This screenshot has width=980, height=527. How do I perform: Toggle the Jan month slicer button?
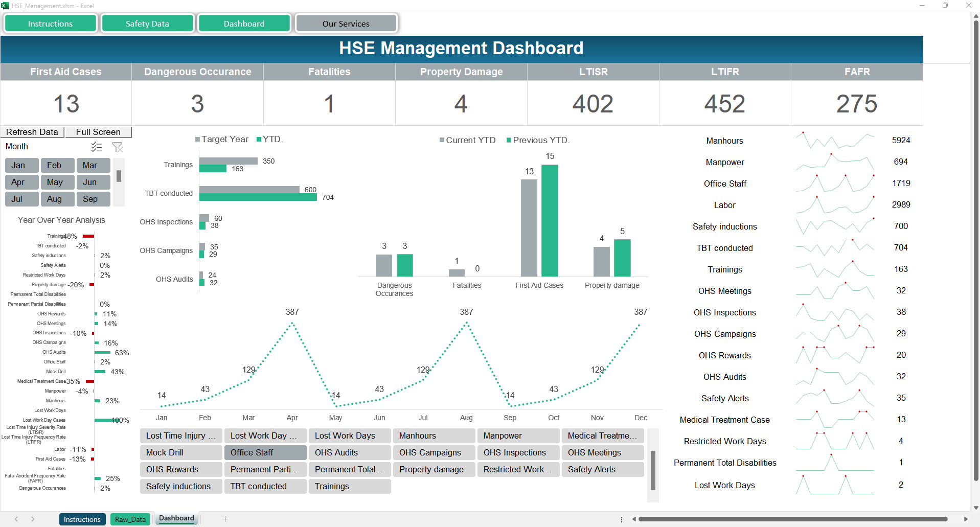[22, 165]
